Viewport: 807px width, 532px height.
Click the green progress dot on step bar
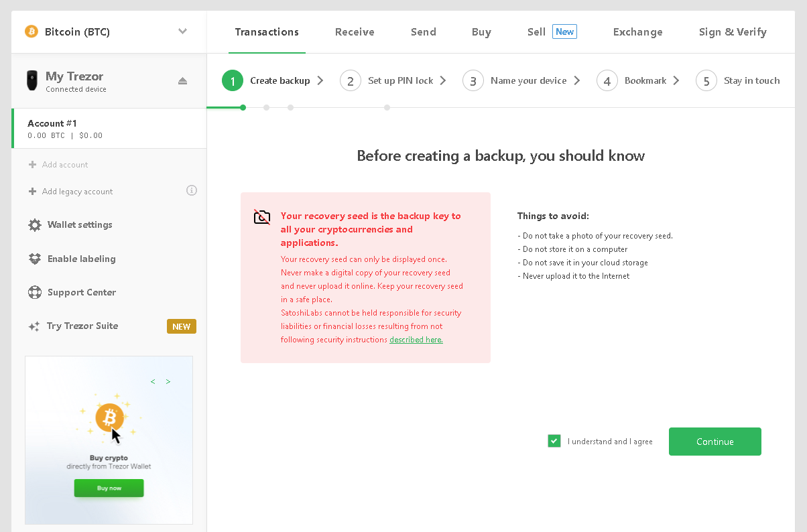point(243,107)
